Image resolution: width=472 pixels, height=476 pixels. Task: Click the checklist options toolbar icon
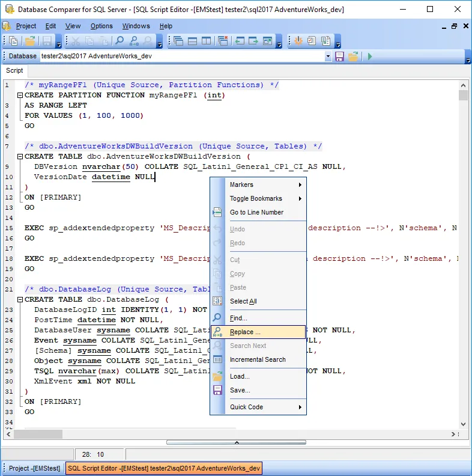(312, 41)
